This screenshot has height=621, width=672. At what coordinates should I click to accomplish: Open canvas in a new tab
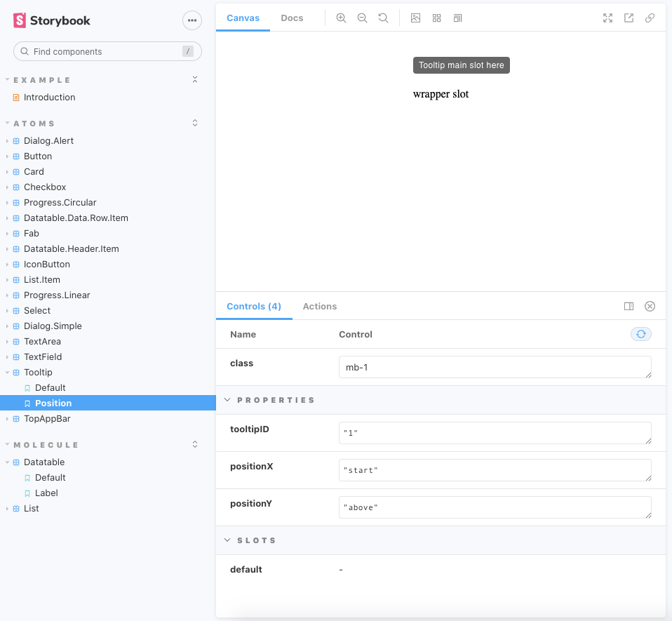629,18
